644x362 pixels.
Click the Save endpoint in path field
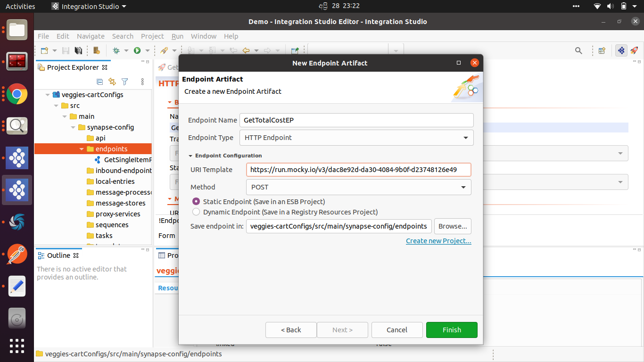pos(339,226)
